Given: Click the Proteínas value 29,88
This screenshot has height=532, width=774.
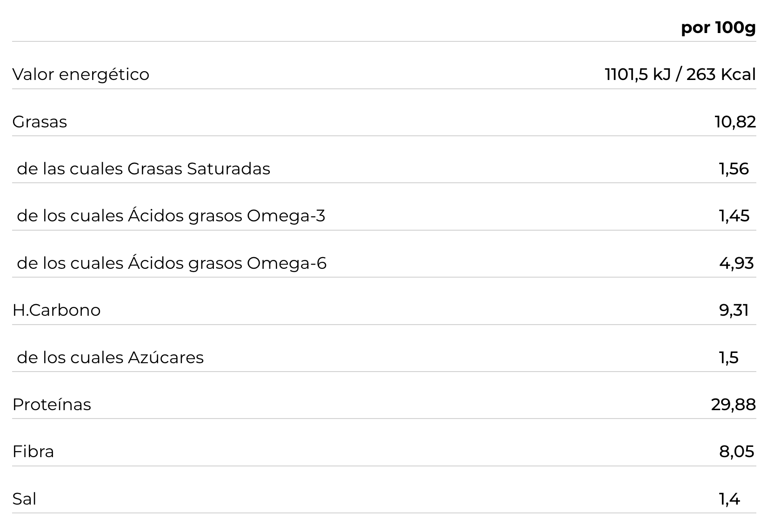Looking at the screenshot, I should pos(733,405).
